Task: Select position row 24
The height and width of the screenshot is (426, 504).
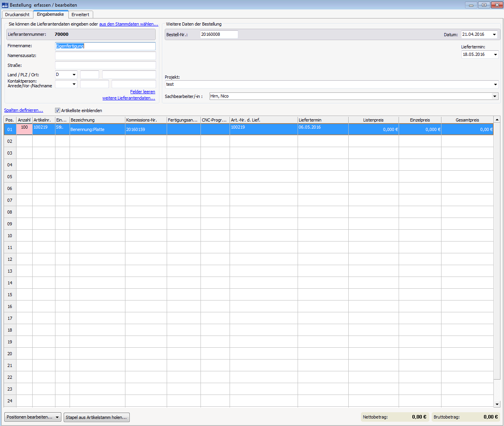Action: [x=248, y=401]
